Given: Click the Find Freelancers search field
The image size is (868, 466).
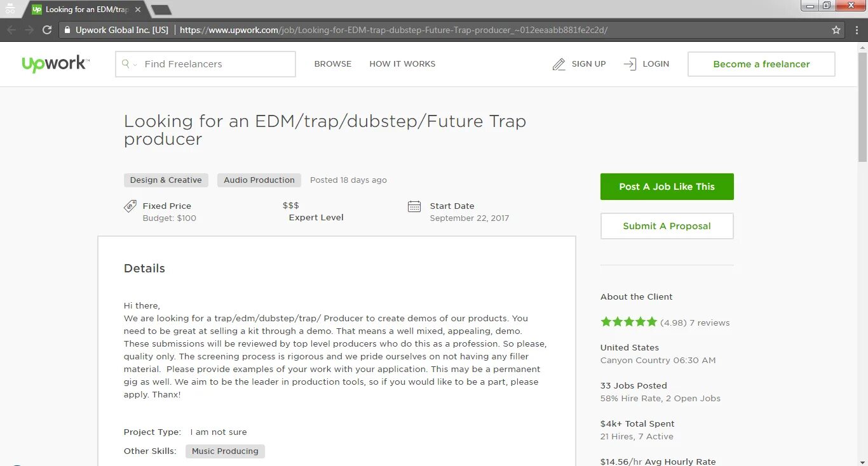Looking at the screenshot, I should (205, 64).
